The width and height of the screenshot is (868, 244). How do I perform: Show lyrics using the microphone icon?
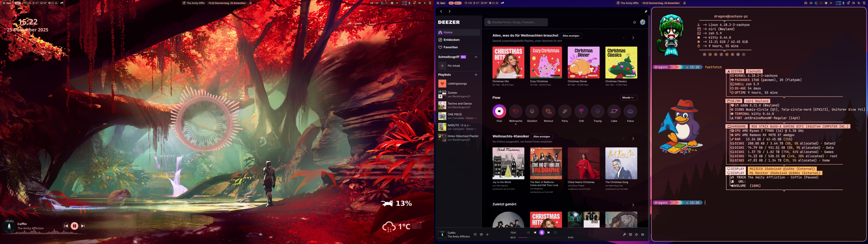[624, 235]
